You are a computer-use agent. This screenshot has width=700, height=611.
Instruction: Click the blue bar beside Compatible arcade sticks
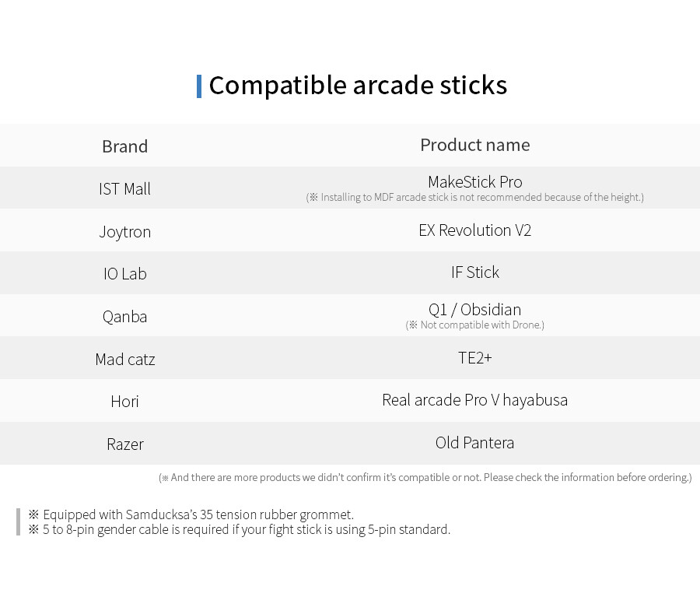coord(199,86)
